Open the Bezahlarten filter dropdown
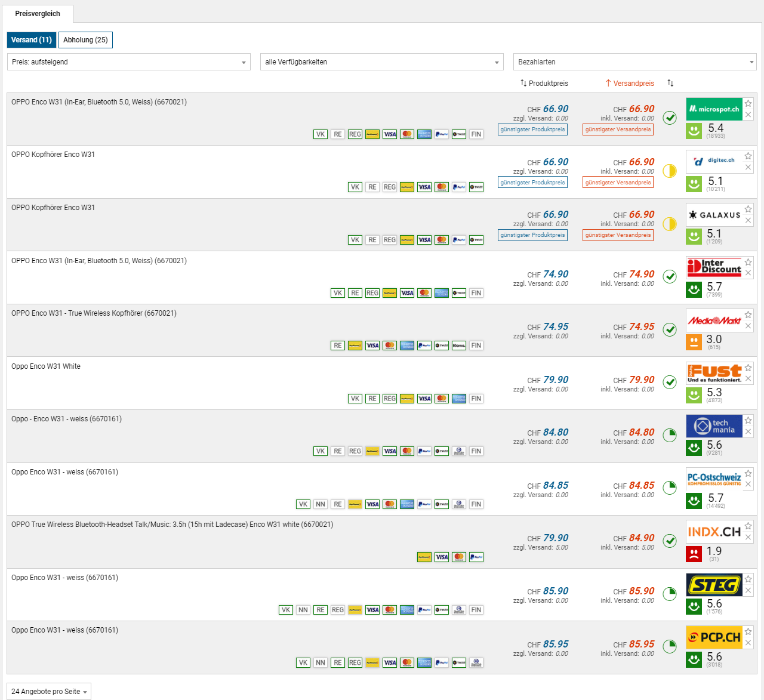Image resolution: width=764 pixels, height=700 pixels. [x=634, y=62]
